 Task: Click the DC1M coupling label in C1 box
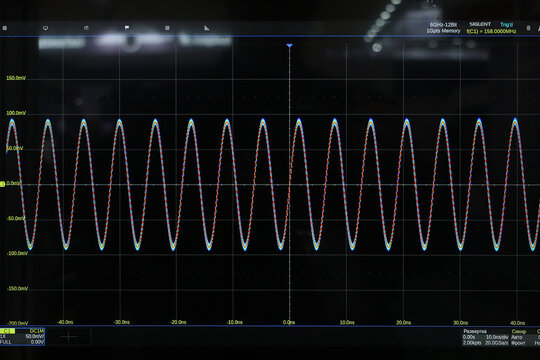tap(37, 331)
